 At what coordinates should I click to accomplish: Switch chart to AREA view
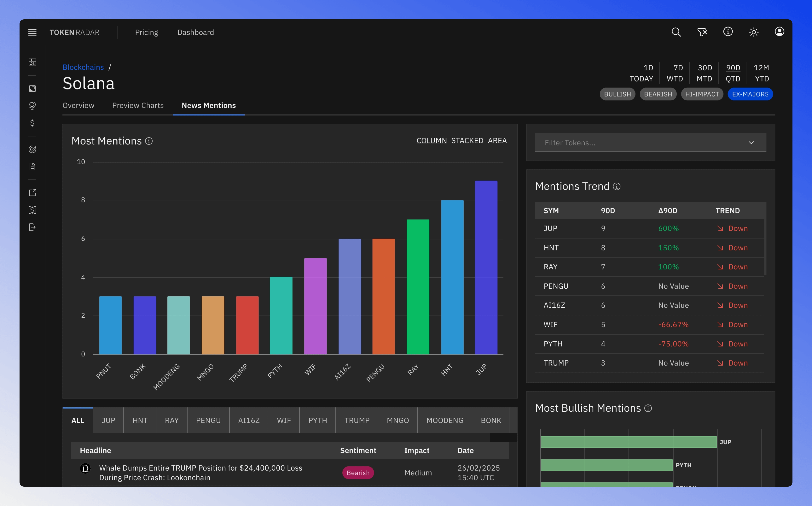point(497,141)
